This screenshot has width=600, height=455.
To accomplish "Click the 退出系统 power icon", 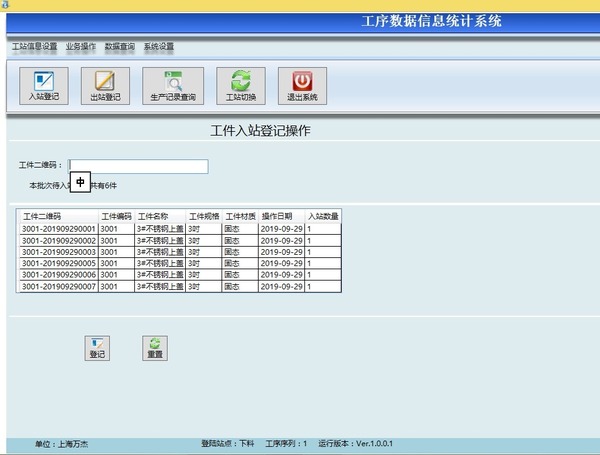I will coord(302,86).
